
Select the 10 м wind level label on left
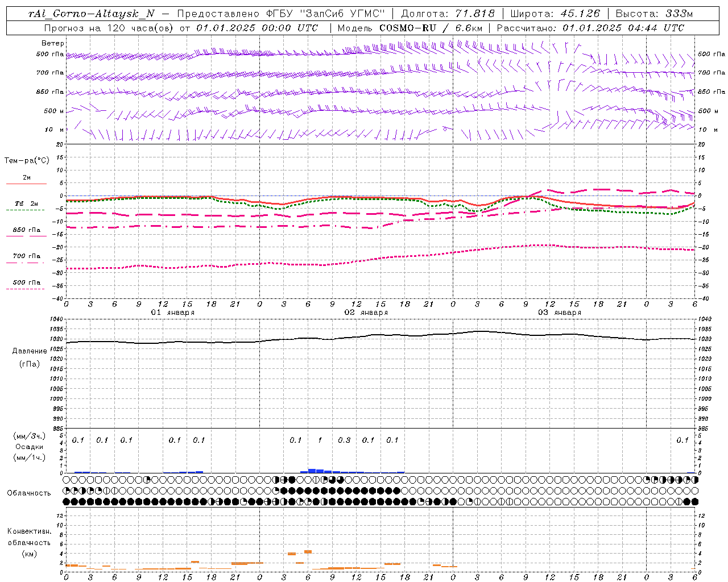click(55, 130)
